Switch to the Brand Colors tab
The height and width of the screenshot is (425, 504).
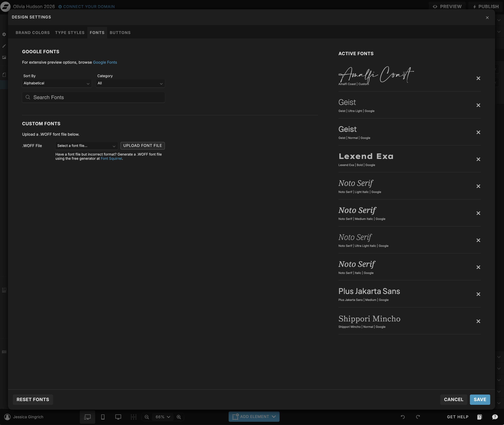tap(33, 33)
